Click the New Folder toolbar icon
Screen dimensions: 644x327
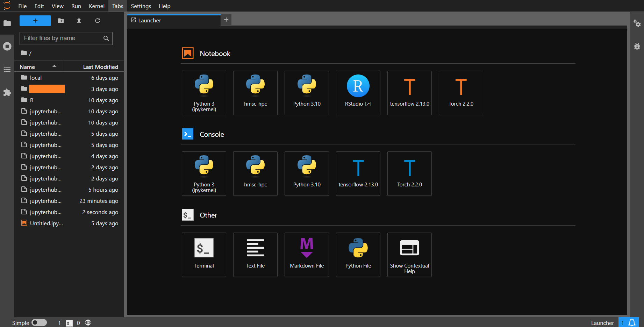pos(61,21)
